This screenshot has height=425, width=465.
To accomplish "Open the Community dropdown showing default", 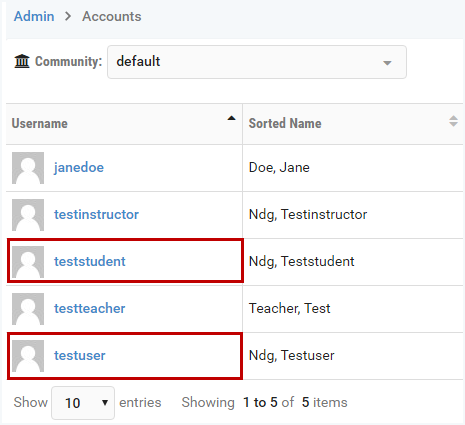I will 257,62.
